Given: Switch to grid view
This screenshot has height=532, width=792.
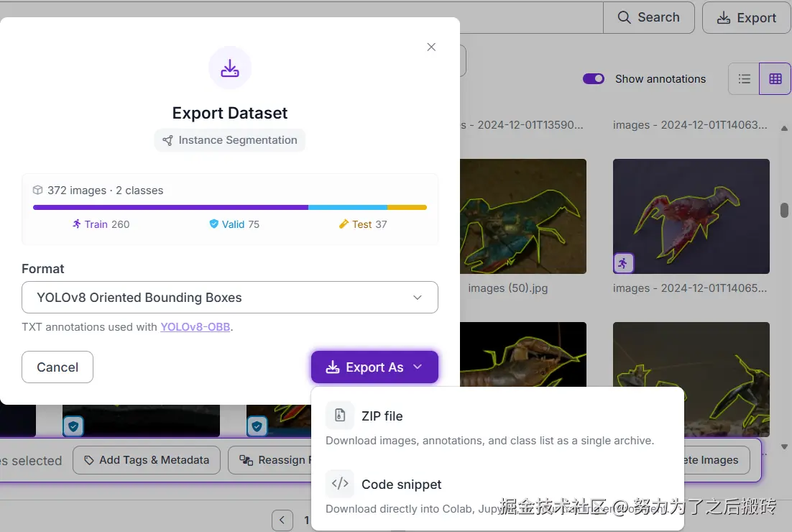Looking at the screenshot, I should (775, 79).
